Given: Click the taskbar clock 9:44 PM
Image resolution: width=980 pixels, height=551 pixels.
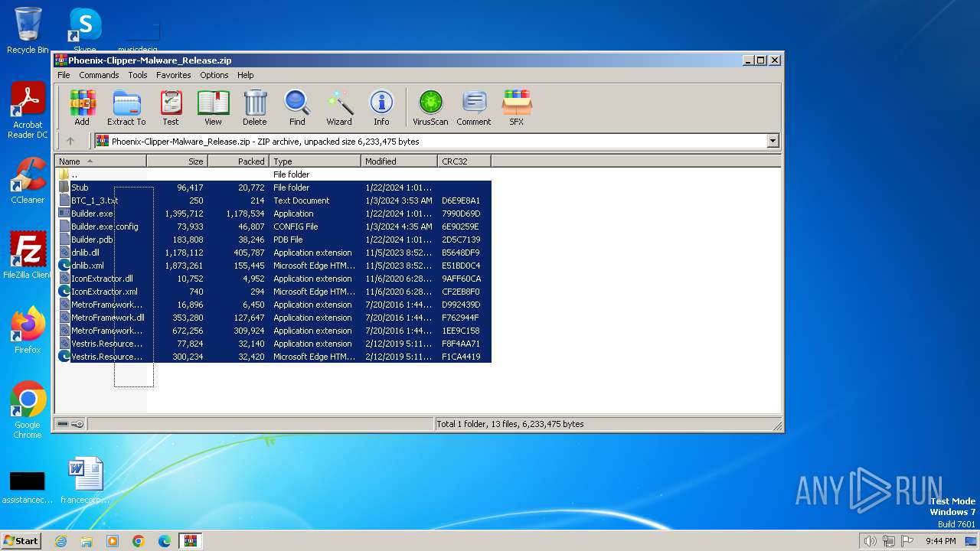Looking at the screenshot, I should [x=940, y=541].
